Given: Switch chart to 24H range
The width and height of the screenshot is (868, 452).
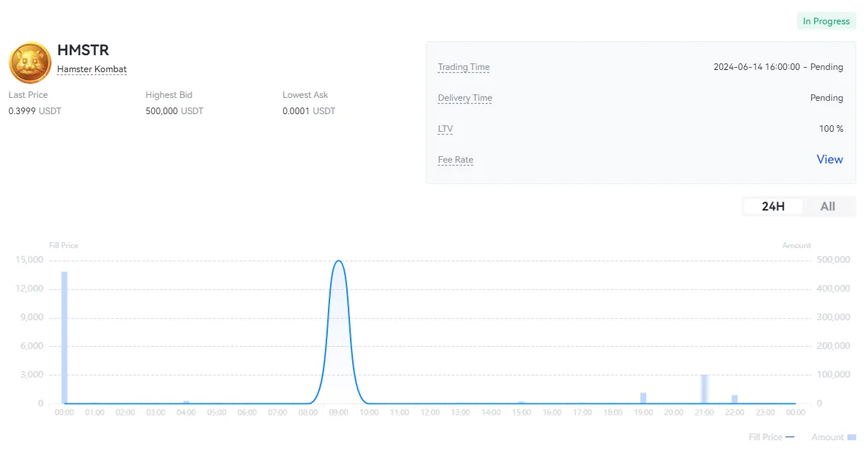Looking at the screenshot, I should point(773,206).
